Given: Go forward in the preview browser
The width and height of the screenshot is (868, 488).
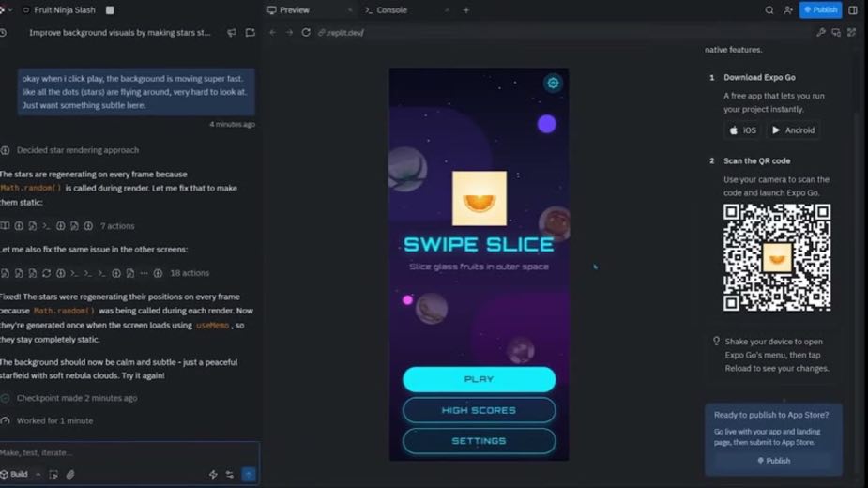Looking at the screenshot, I should [x=289, y=33].
